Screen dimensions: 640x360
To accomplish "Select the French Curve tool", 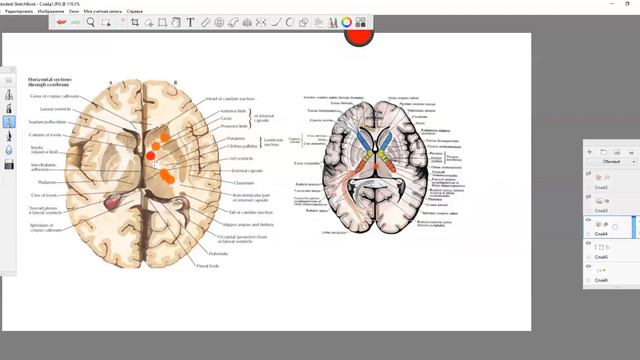I will (233, 22).
